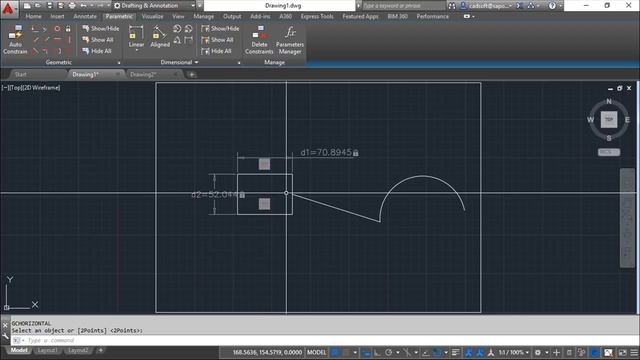Click the Angular dimensional constraint icon
This screenshot has height=360, width=640.
tap(177, 40)
